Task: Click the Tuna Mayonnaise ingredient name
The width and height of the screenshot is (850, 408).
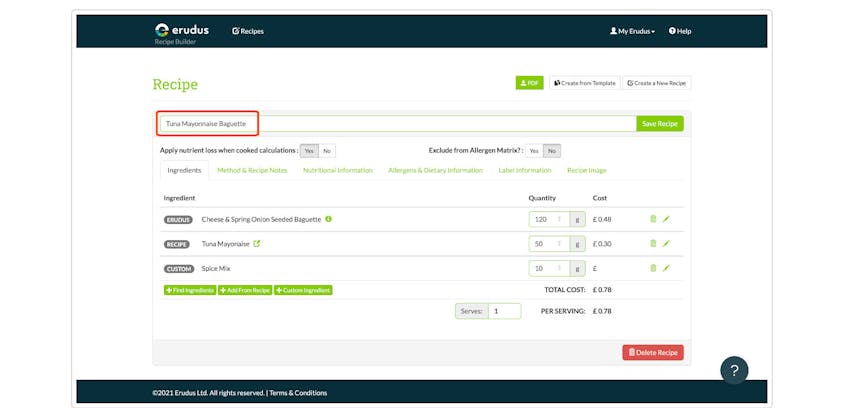Action: coord(226,244)
